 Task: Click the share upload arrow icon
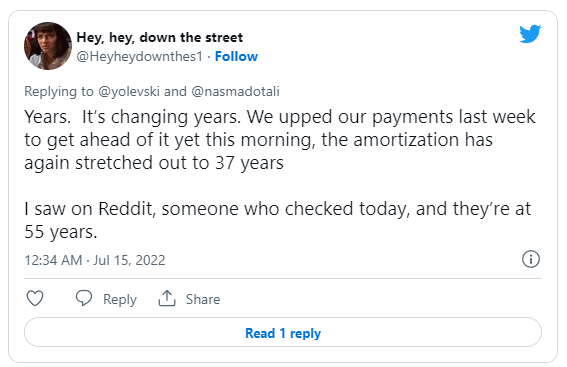click(x=167, y=298)
